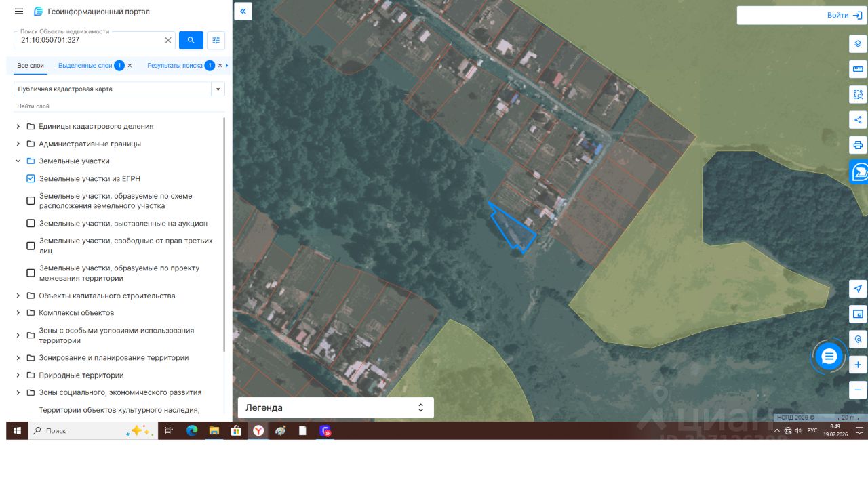
Task: Open the search filter settings
Action: pos(216,40)
